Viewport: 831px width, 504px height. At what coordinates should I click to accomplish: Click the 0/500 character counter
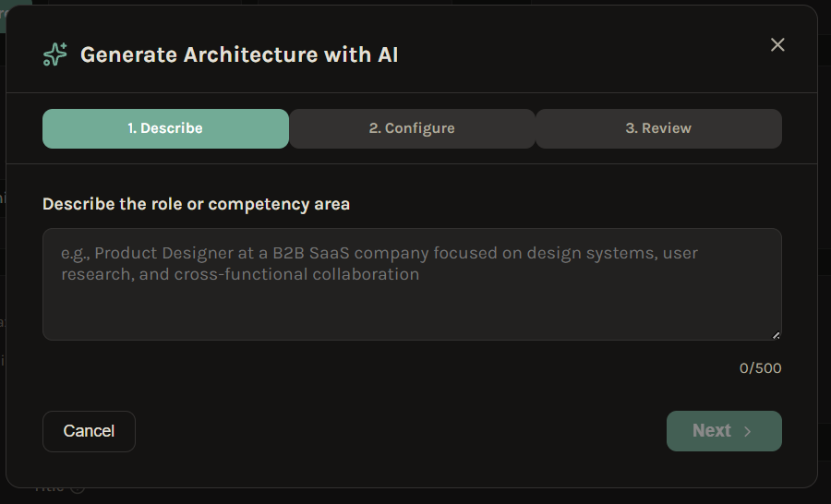point(760,368)
